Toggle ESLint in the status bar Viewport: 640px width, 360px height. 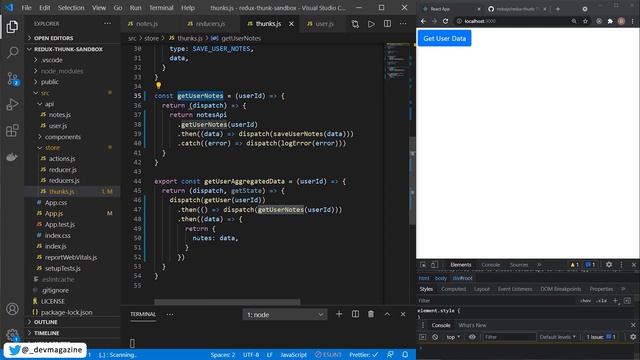[x=328, y=355]
